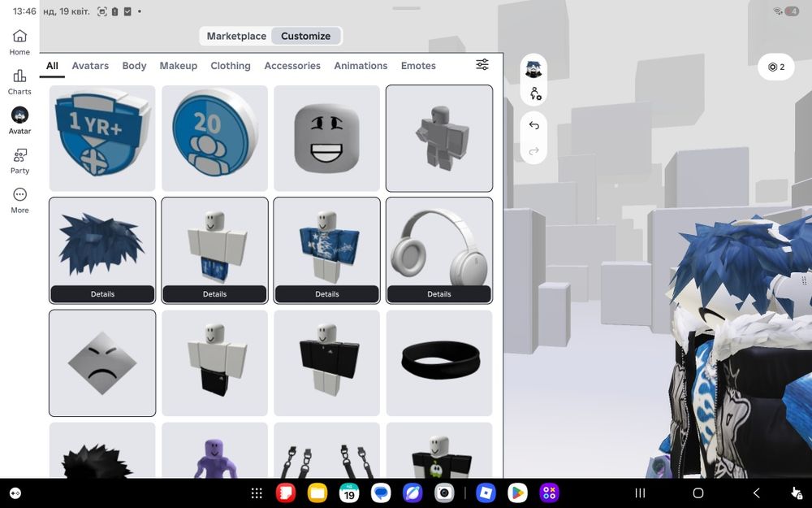Click the Robux balance indicator

pos(775,67)
